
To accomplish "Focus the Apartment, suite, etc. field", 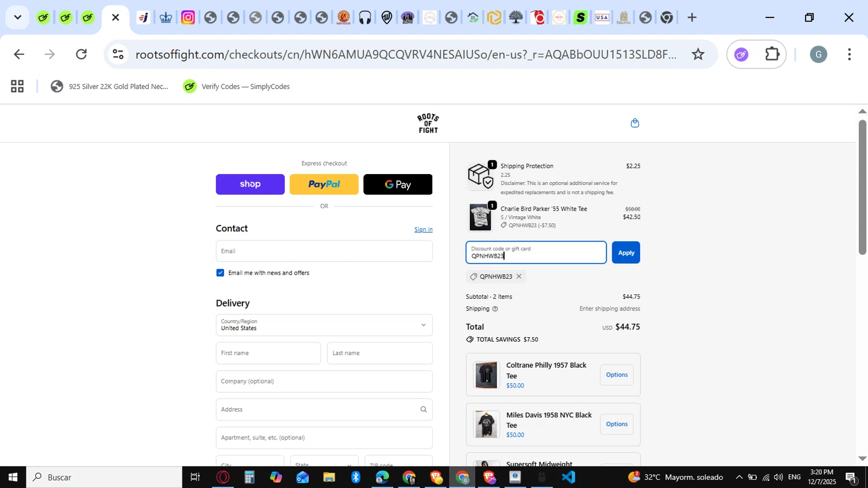I will click(x=324, y=438).
